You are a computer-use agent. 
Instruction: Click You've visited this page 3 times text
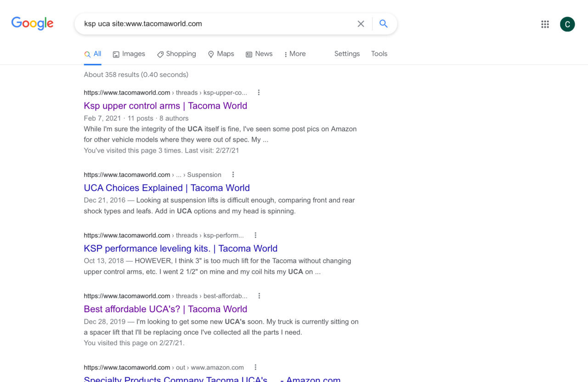[x=161, y=150]
